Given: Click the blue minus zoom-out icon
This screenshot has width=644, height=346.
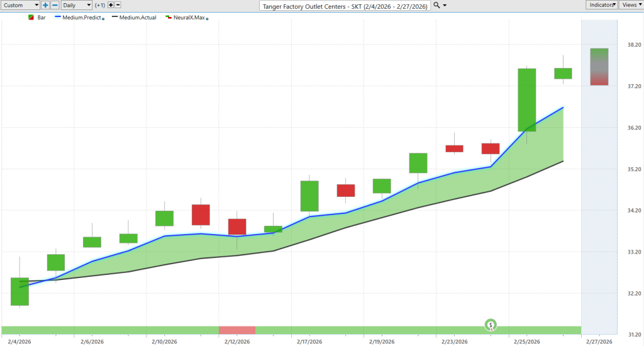Looking at the screenshot, I should (x=55, y=5).
